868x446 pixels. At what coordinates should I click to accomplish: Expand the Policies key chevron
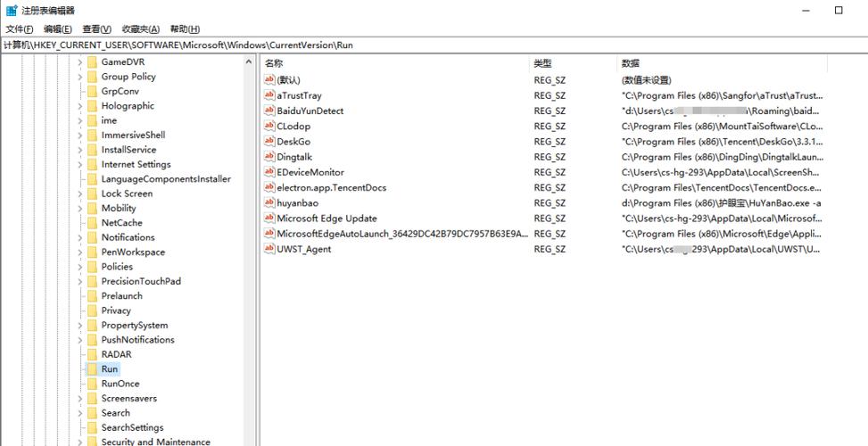point(79,267)
